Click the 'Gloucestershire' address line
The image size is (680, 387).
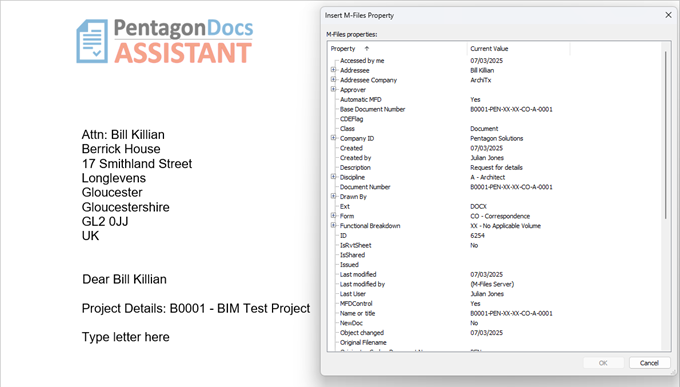126,207
